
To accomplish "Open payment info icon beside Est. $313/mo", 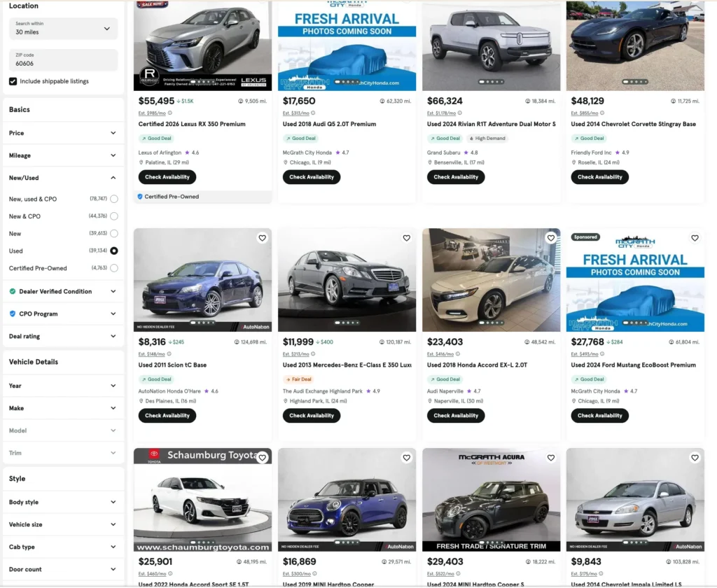I will 313,113.
